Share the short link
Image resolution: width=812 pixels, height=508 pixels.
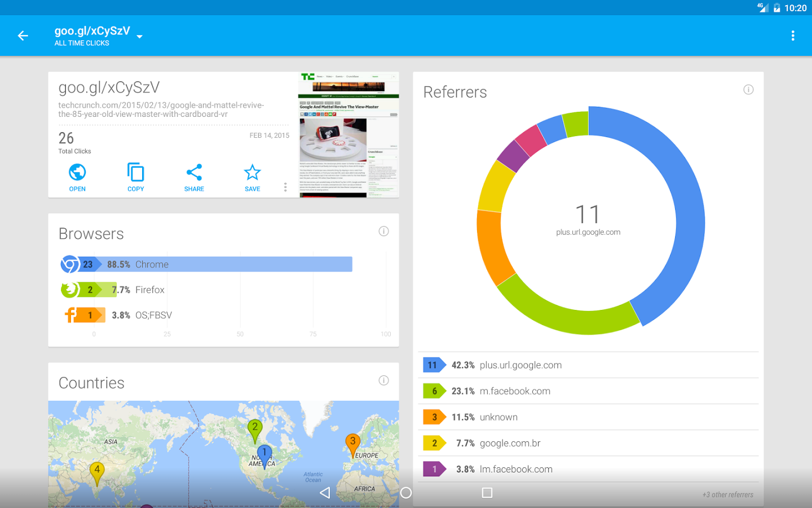click(x=194, y=177)
